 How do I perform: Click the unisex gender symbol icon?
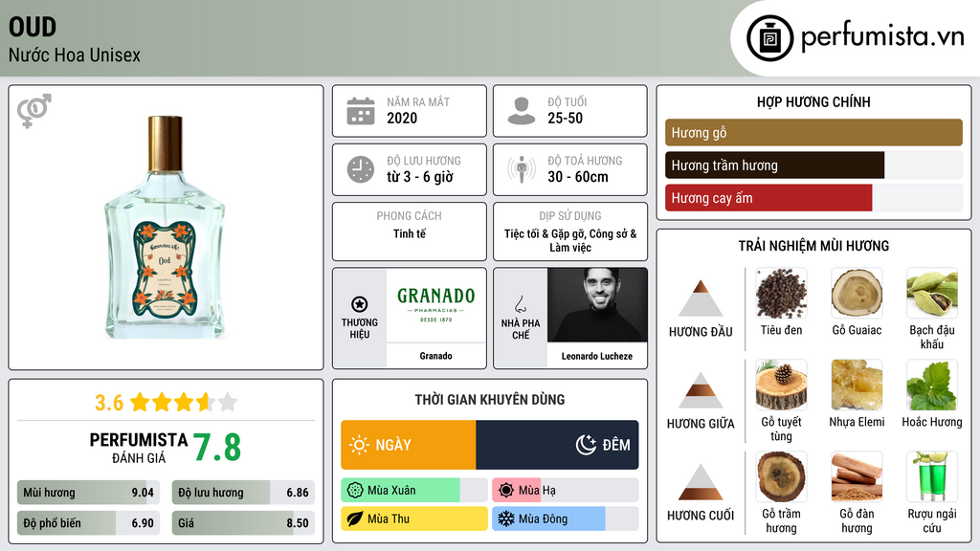33,111
